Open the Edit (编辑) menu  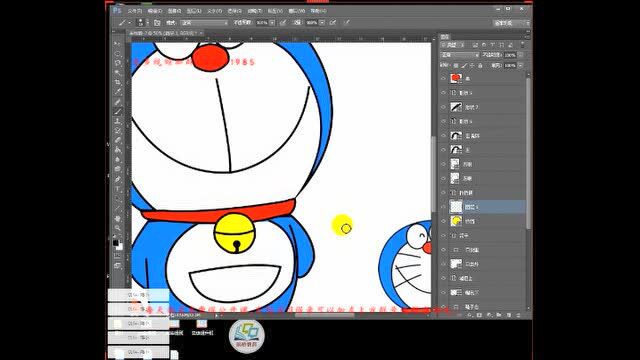point(154,11)
